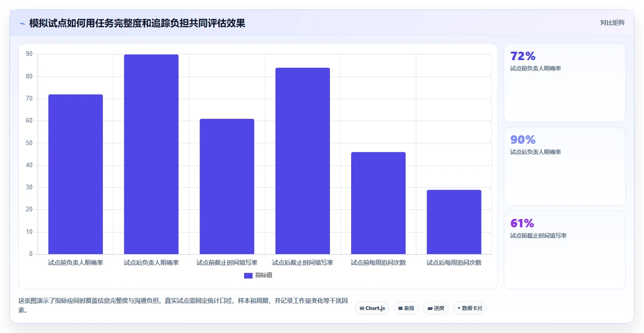Click the footnote text starting 这张图演示了

click(x=183, y=305)
